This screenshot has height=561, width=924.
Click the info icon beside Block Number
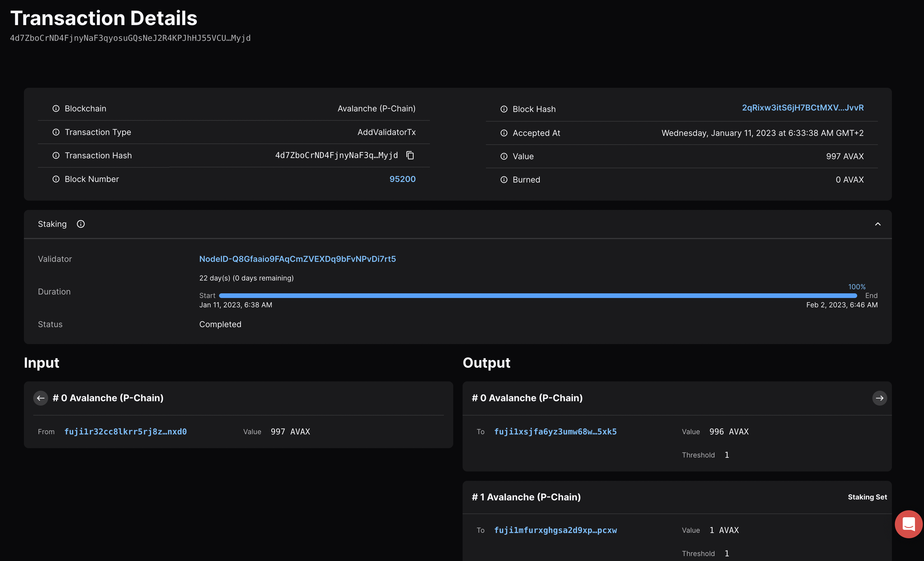(56, 179)
